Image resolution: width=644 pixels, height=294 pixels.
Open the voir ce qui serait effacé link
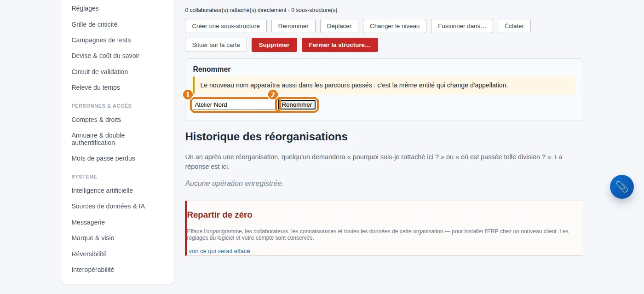click(219, 251)
